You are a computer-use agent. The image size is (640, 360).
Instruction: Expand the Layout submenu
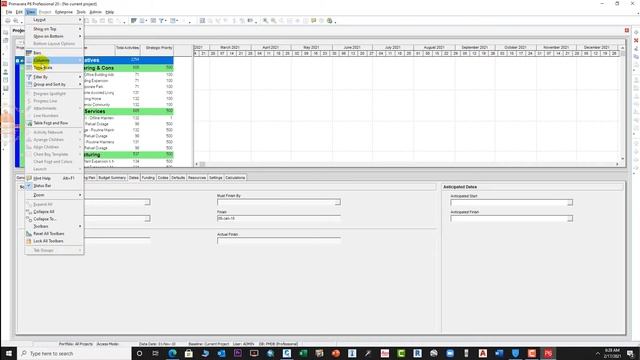[54, 20]
